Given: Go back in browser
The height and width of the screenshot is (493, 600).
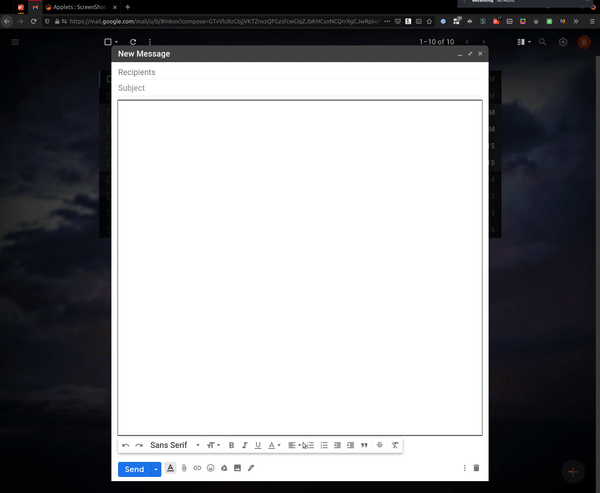Looking at the screenshot, I should pos(7,21).
